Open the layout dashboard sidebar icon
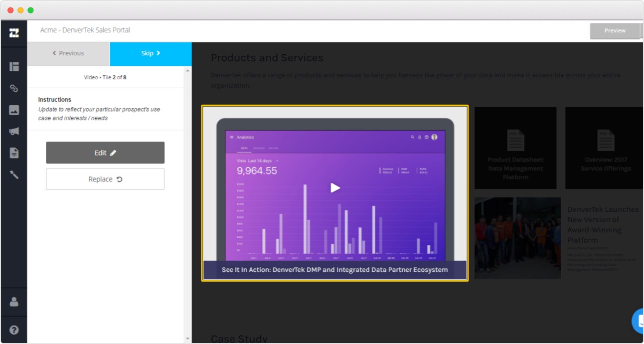This screenshot has width=644, height=344. tap(14, 66)
